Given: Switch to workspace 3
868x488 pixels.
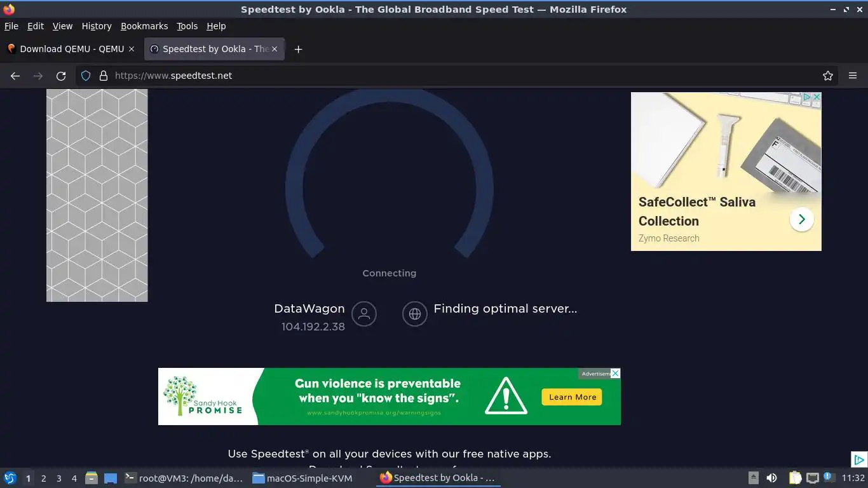Looking at the screenshot, I should click(58, 478).
